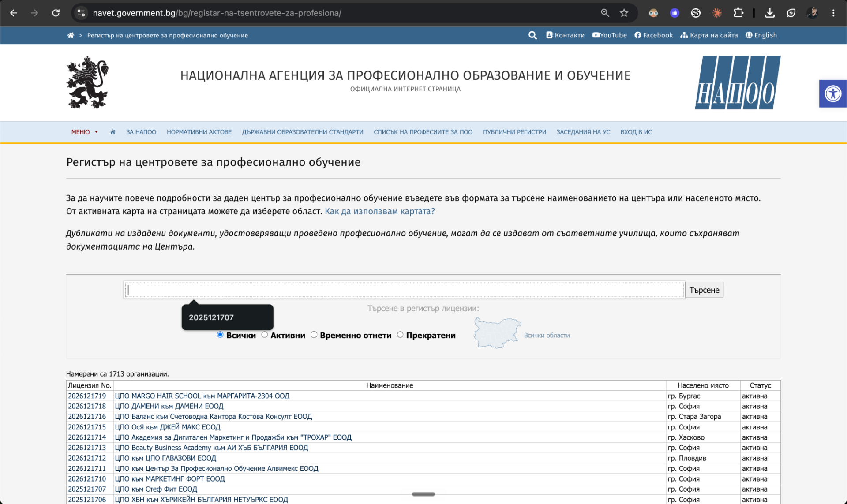Click the Bulgarian lion coat of arms logo
This screenshot has height=504, width=847.
[x=87, y=82]
